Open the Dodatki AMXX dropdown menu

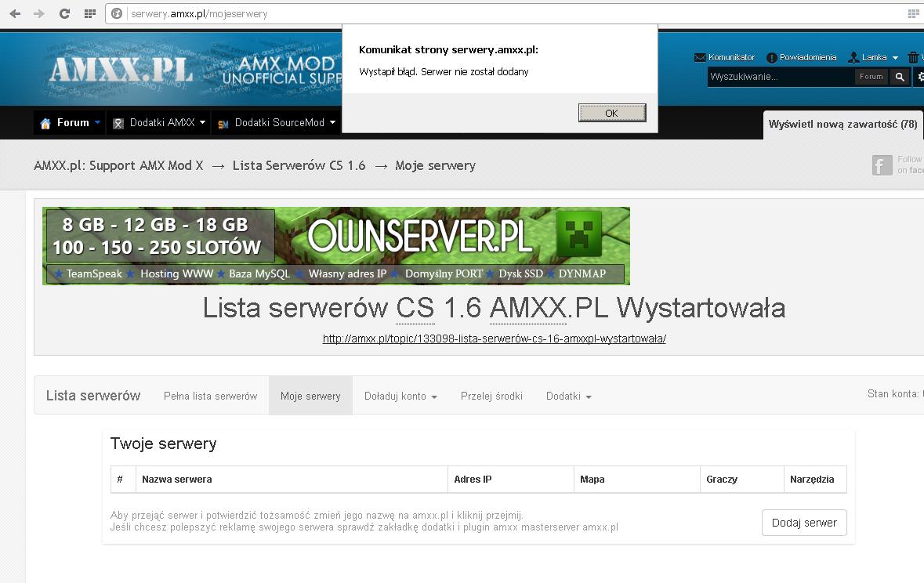coord(203,122)
